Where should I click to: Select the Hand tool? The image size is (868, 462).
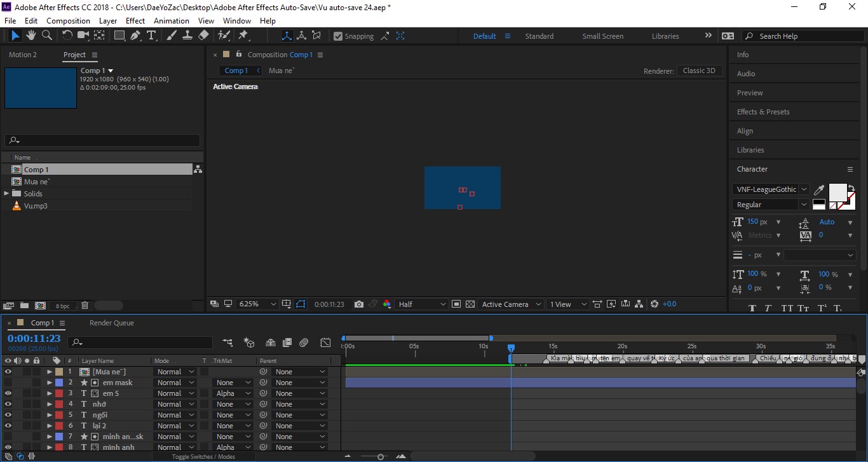[31, 36]
